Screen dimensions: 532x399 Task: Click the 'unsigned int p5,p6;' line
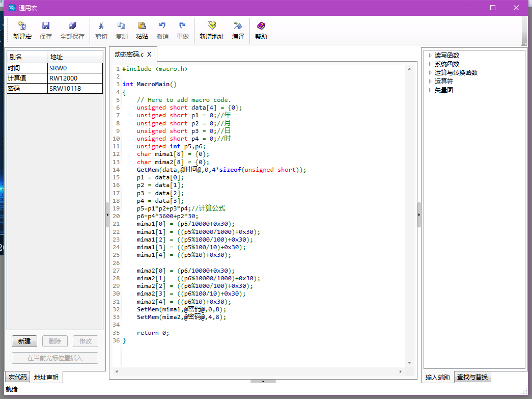tap(171, 146)
